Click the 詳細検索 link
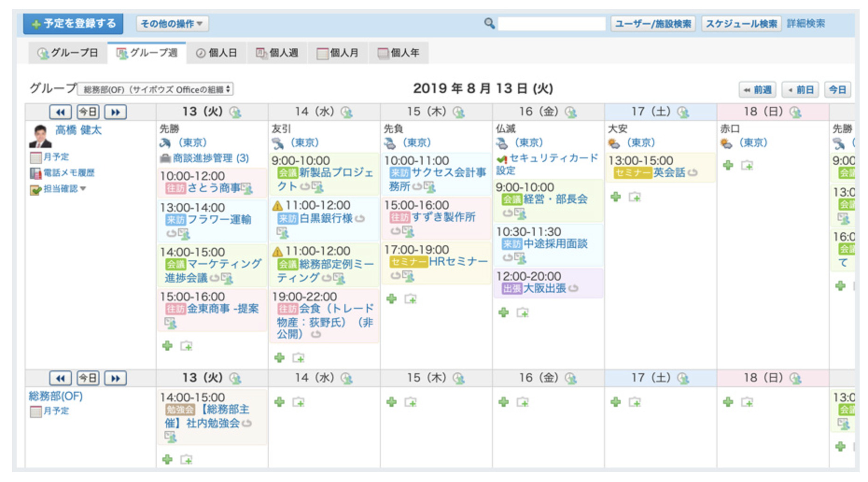The image size is (868, 482). click(x=807, y=23)
